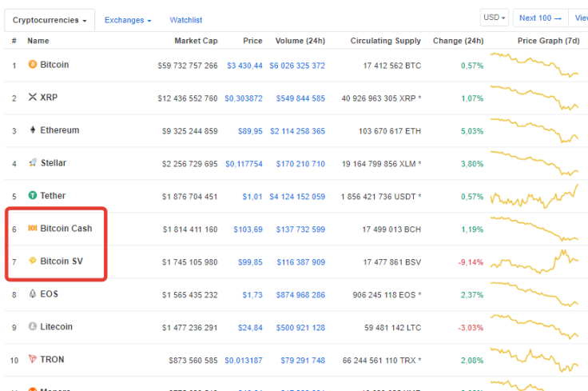Sort by Circulating Supply column header

click(386, 41)
